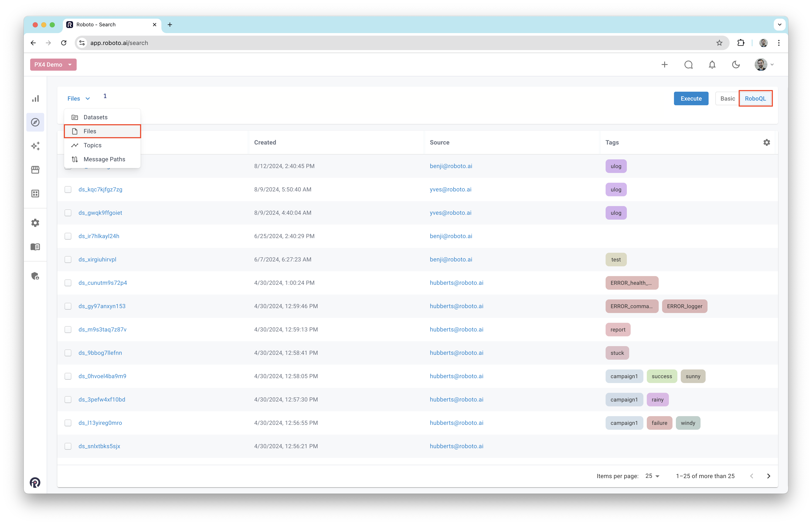Image resolution: width=812 pixels, height=525 pixels.
Task: Go to next page of results
Action: coord(769,476)
